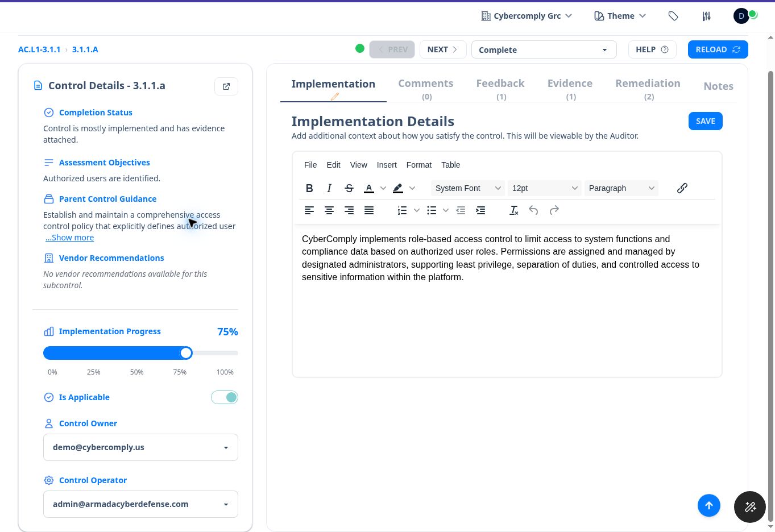
Task: Click the HELP button
Action: [652, 49]
